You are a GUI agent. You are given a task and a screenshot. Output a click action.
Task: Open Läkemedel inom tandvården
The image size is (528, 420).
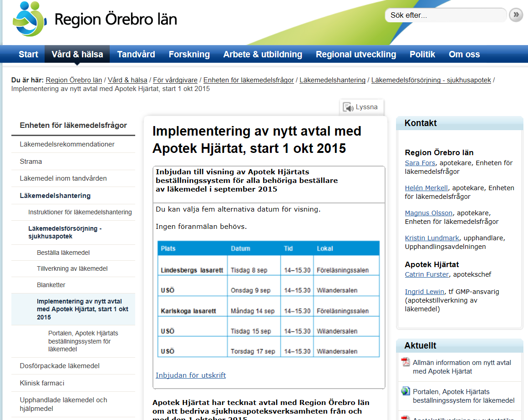pos(63,178)
